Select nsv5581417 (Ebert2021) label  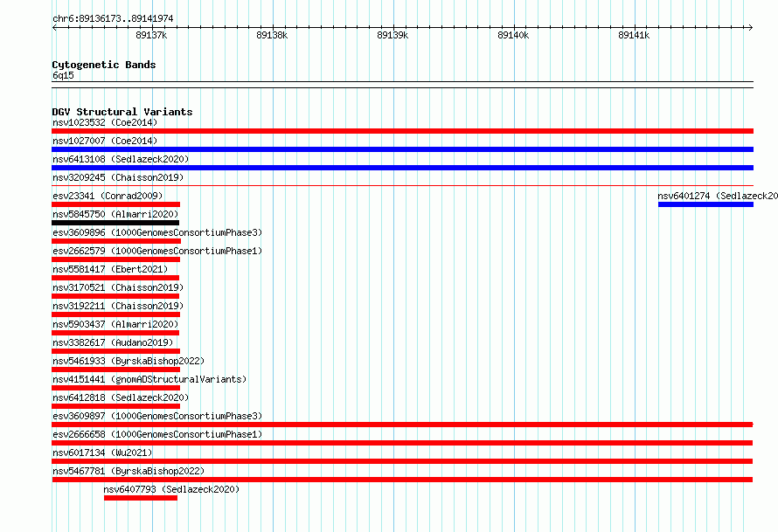110,269
